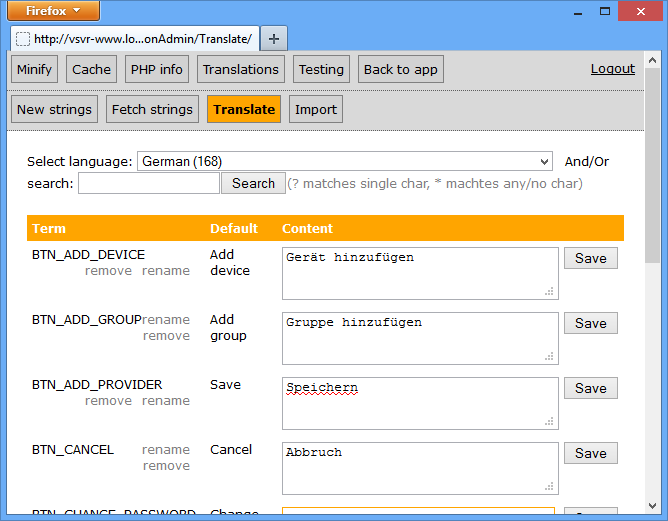Rename the BTN_ADD_GROUP term
The height and width of the screenshot is (521, 668).
166,320
